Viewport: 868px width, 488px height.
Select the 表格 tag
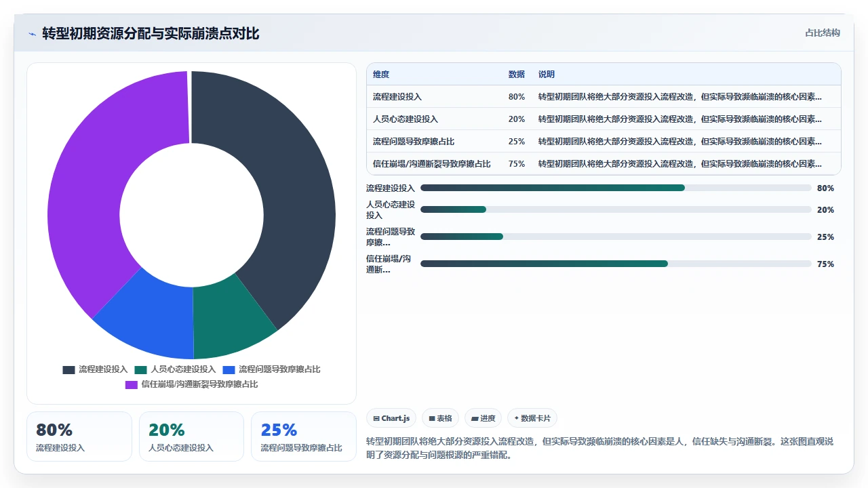pyautogui.click(x=440, y=418)
